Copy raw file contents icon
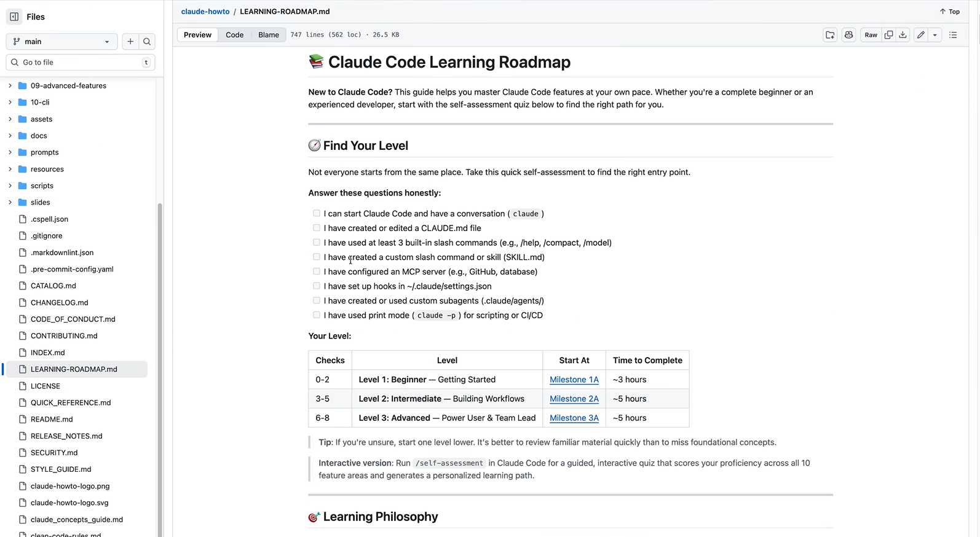This screenshot has height=537, width=980. [x=888, y=35]
